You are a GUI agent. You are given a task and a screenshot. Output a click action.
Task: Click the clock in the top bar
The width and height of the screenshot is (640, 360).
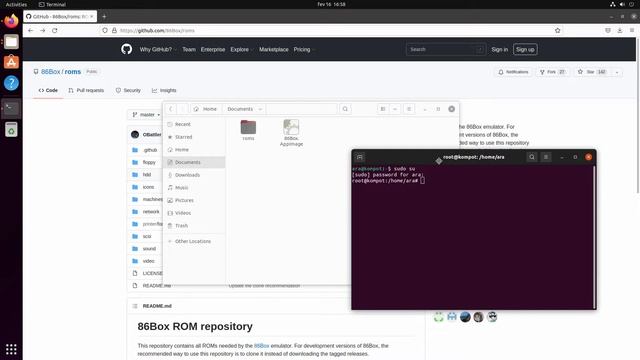pos(331,4)
